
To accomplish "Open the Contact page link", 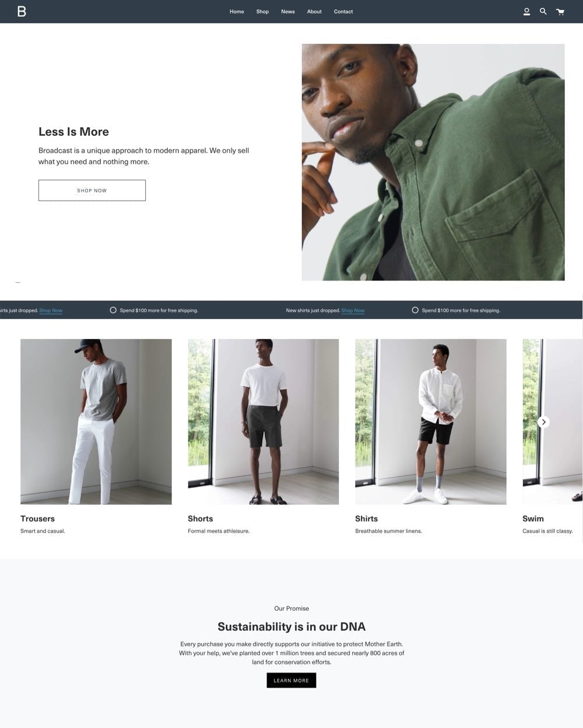I will pos(343,12).
